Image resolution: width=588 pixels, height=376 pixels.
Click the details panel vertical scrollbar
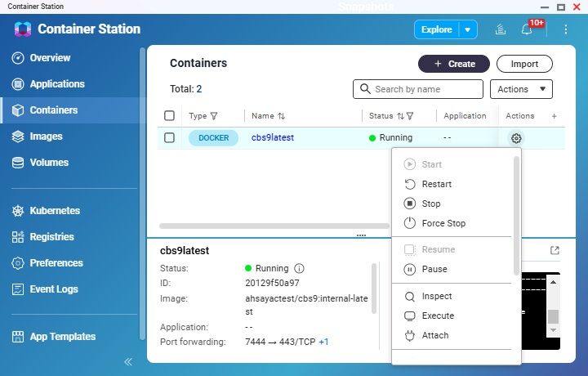pyautogui.click(x=373, y=289)
